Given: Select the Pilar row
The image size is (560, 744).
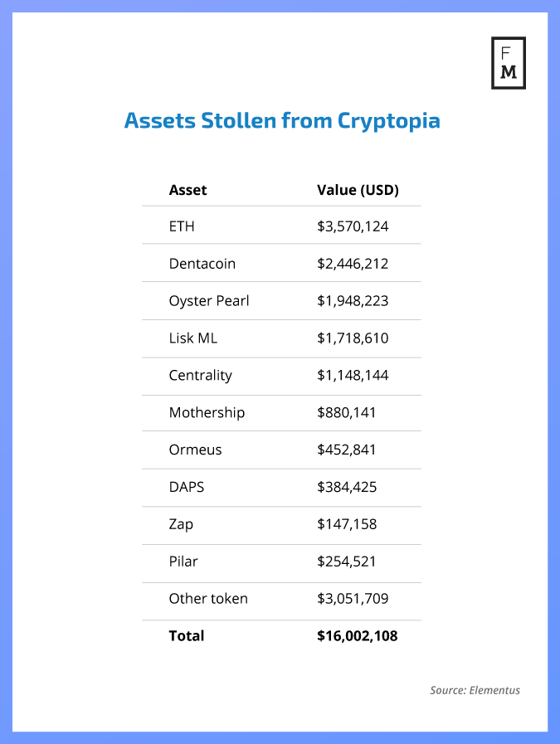Looking at the screenshot, I should (183, 562).
